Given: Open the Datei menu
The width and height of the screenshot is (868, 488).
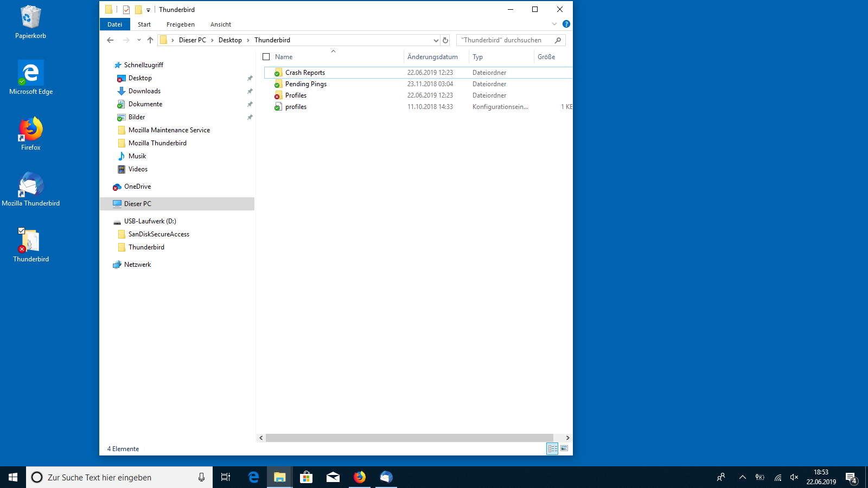Looking at the screenshot, I should pos(114,24).
